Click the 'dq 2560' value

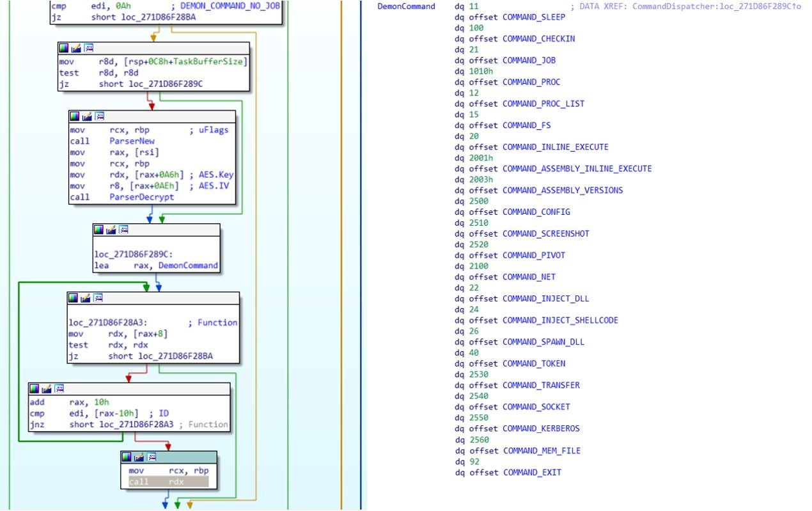472,440
